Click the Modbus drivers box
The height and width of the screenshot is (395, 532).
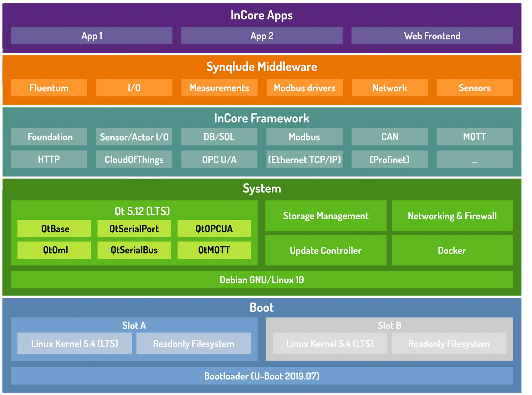[x=304, y=88]
